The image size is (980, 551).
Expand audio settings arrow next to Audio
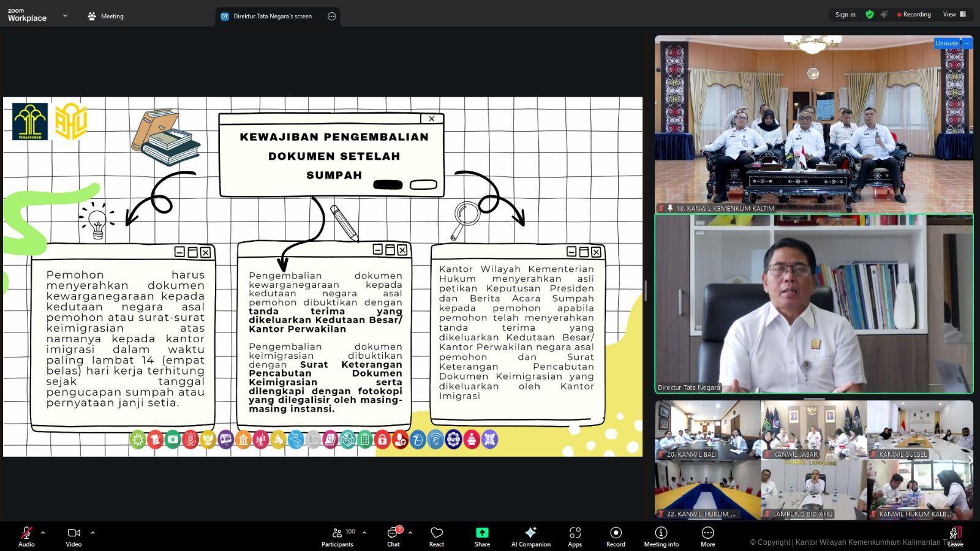click(43, 533)
